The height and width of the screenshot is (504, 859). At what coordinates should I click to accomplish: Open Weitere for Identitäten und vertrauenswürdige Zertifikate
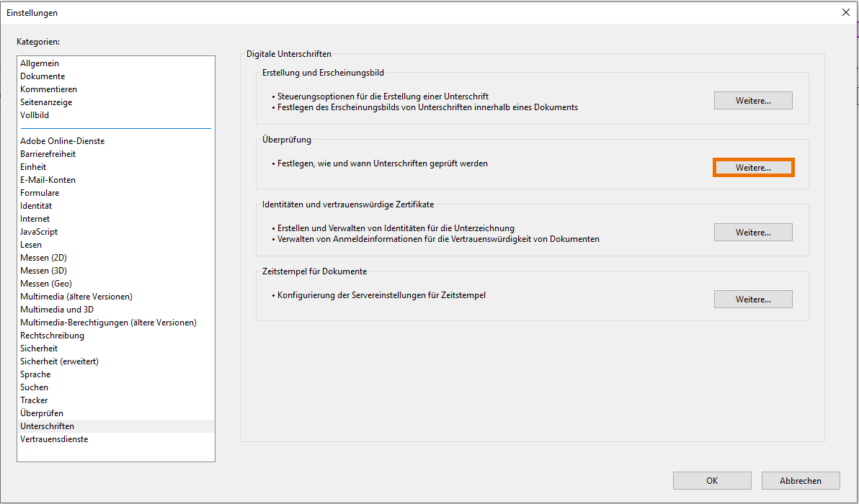(x=753, y=233)
